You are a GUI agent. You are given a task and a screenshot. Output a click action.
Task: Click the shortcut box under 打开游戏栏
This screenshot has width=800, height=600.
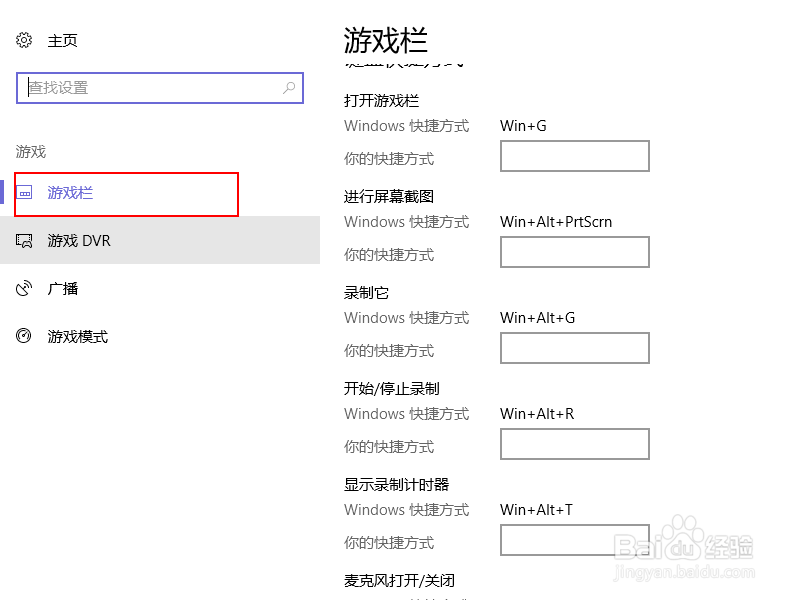[x=574, y=156]
